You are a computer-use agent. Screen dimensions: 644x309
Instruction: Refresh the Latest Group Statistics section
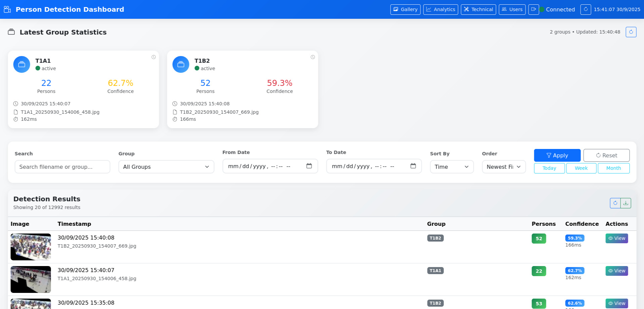tap(631, 32)
